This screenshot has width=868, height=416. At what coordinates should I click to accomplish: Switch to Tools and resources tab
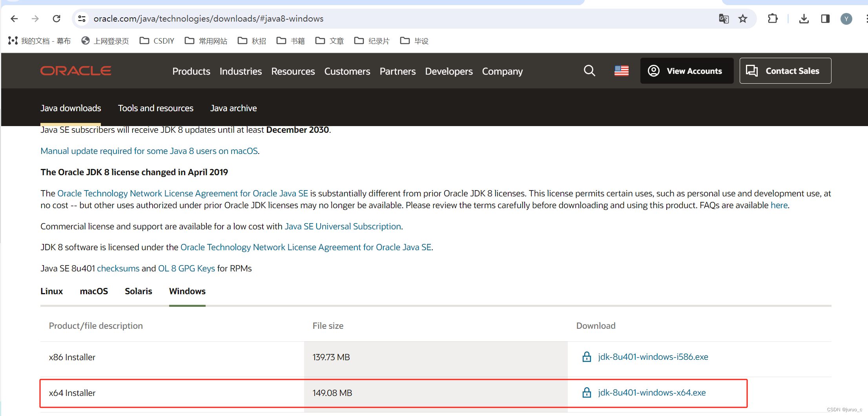pyautogui.click(x=156, y=108)
